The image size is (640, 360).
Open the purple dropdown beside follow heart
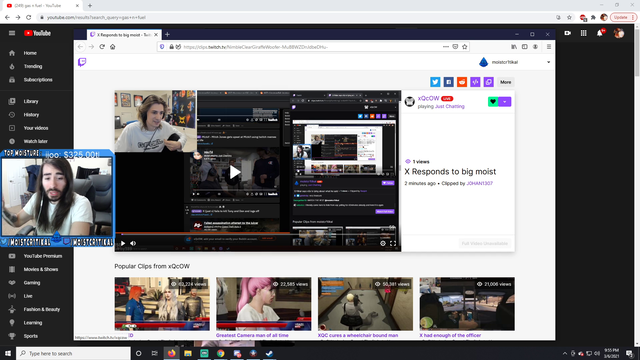pyautogui.click(x=505, y=102)
